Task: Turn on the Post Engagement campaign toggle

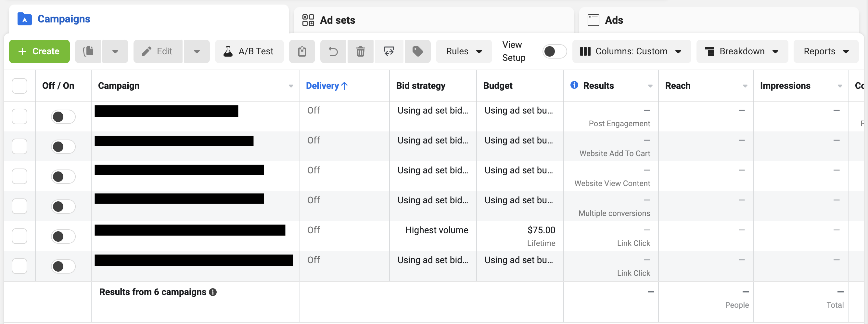Action: tap(63, 117)
